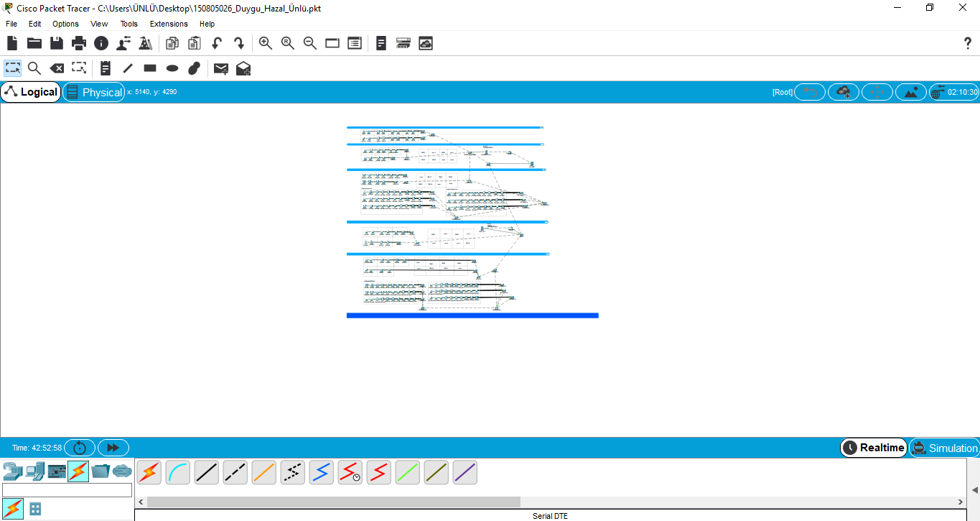Screen dimensions: 980x521
Task: Choose the Copper Straight-Through cable
Action: [x=207, y=472]
